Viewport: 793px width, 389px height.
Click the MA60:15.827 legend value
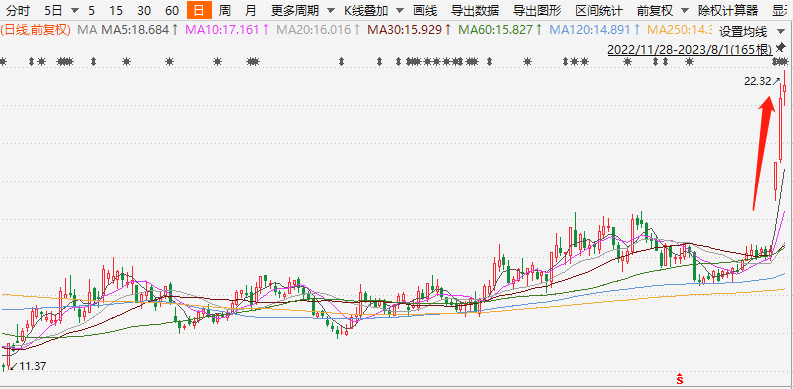point(501,30)
